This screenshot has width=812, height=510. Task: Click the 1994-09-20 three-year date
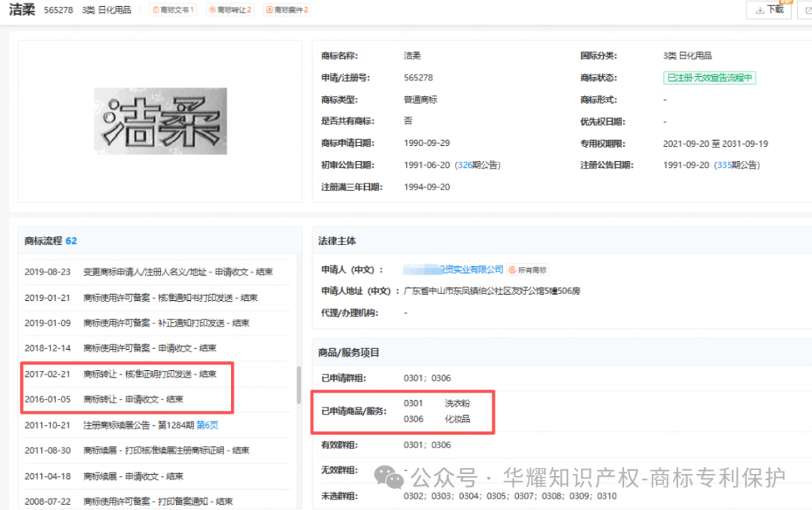[x=427, y=187]
